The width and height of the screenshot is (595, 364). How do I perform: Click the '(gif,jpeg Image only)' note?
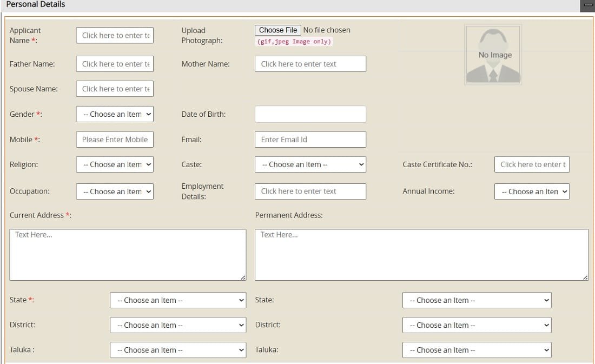pyautogui.click(x=294, y=41)
